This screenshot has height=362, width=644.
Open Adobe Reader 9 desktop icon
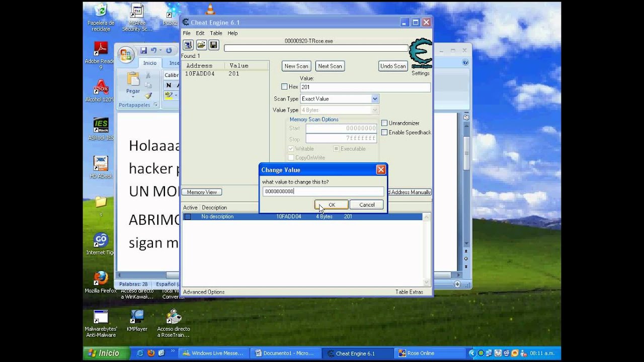pyautogui.click(x=100, y=55)
